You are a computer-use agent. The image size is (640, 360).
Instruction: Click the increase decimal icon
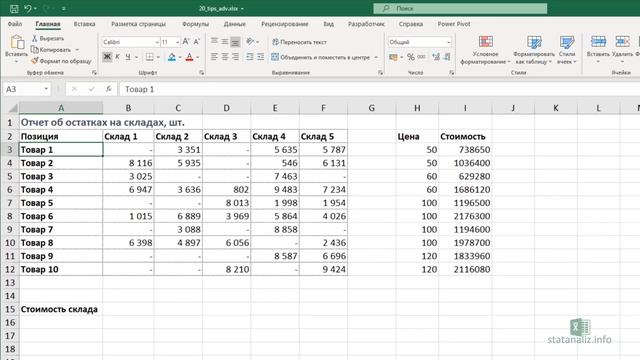436,57
